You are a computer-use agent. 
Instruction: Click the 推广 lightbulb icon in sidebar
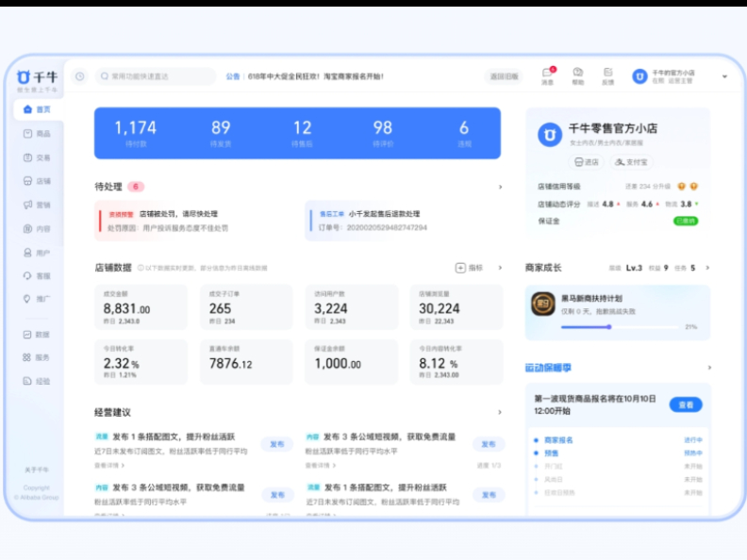pos(27,299)
